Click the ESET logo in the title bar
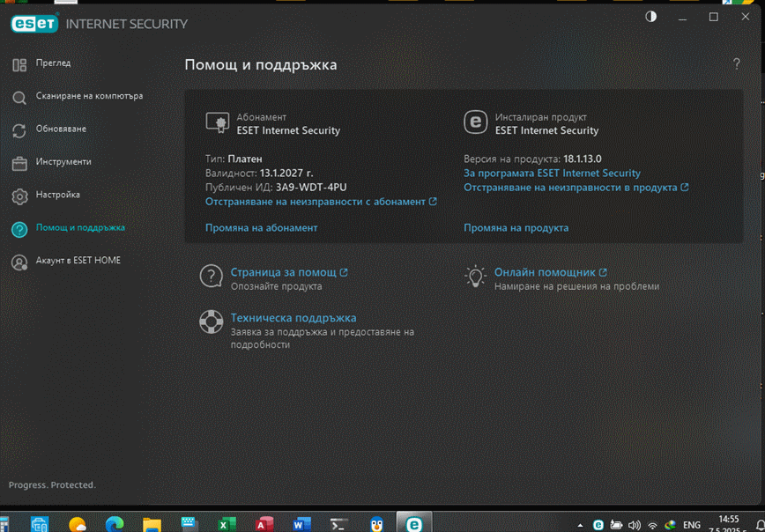 click(x=34, y=23)
